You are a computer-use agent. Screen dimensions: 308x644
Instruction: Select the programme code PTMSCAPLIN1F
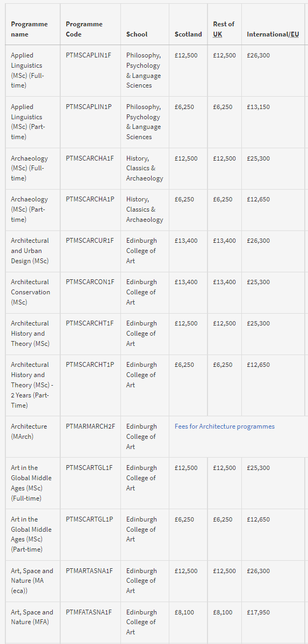(88, 55)
